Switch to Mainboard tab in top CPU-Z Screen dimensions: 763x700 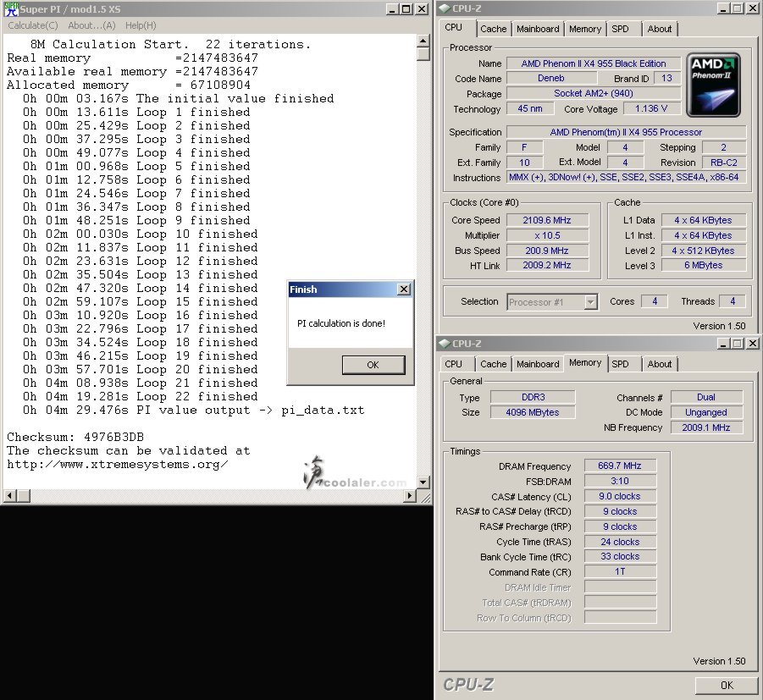click(x=538, y=29)
